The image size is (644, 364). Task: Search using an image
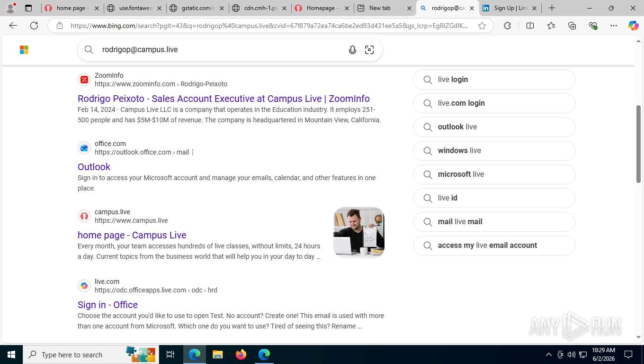pos(369,50)
